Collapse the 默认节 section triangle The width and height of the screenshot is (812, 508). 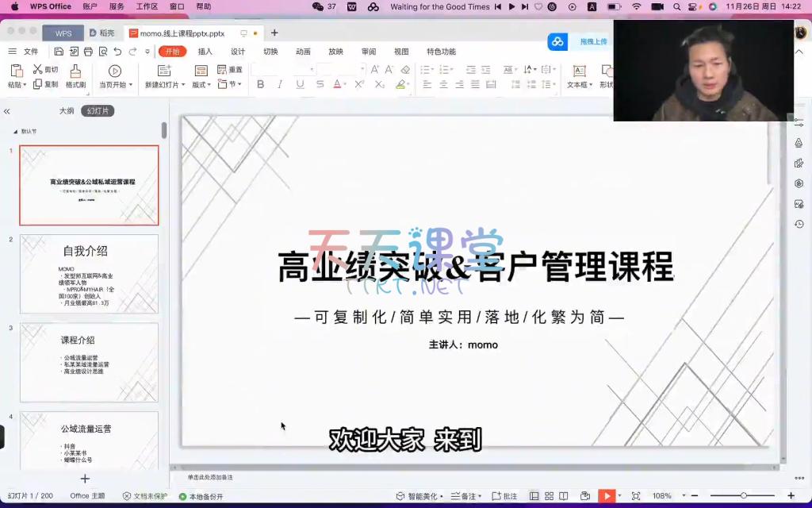[15, 131]
